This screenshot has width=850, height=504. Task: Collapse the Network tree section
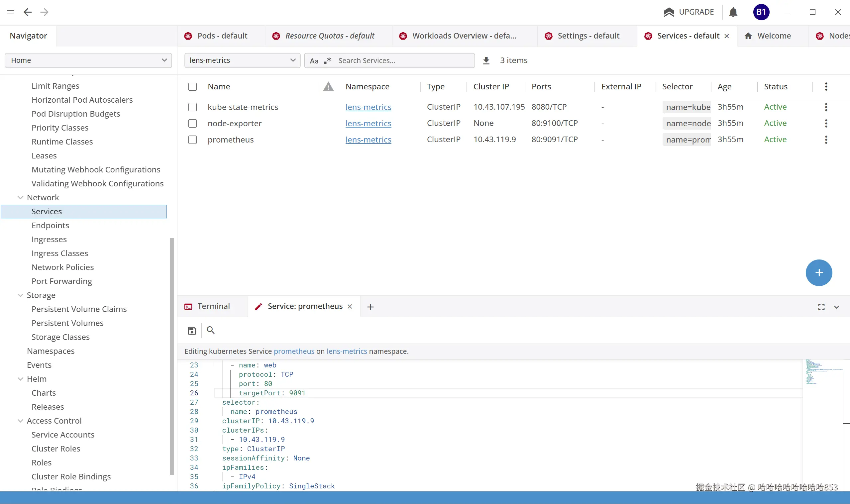[x=20, y=197]
